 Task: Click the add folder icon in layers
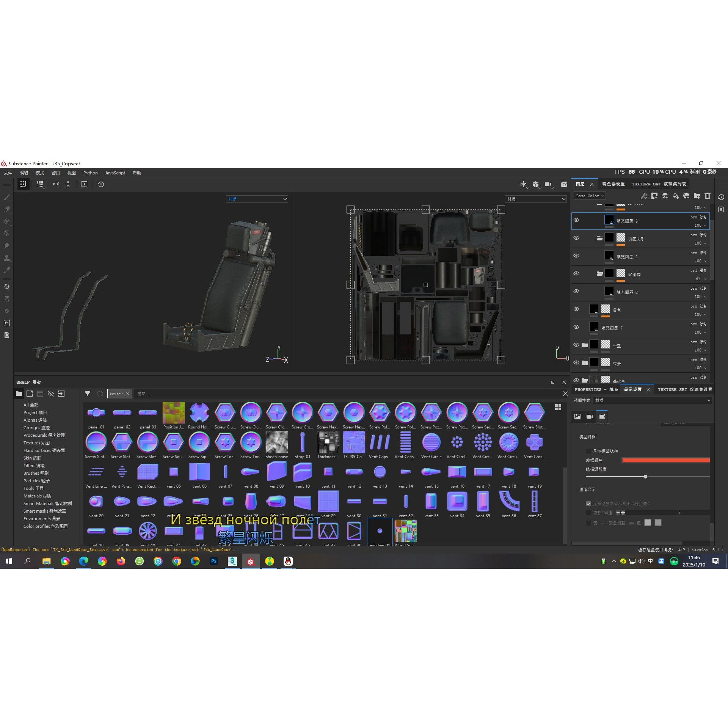(x=697, y=196)
